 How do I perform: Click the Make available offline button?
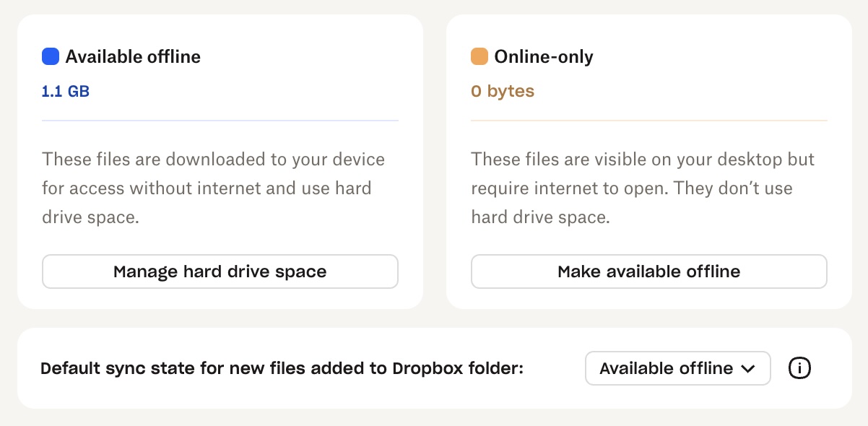click(x=648, y=272)
